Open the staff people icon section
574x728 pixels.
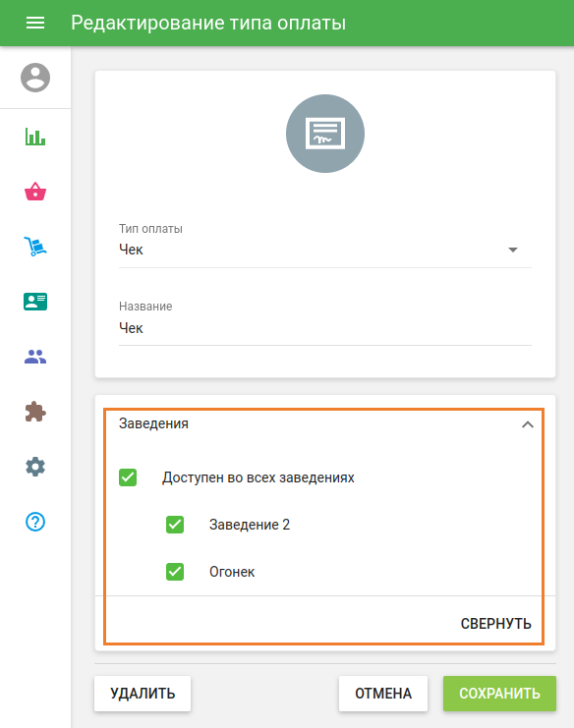coord(35,357)
